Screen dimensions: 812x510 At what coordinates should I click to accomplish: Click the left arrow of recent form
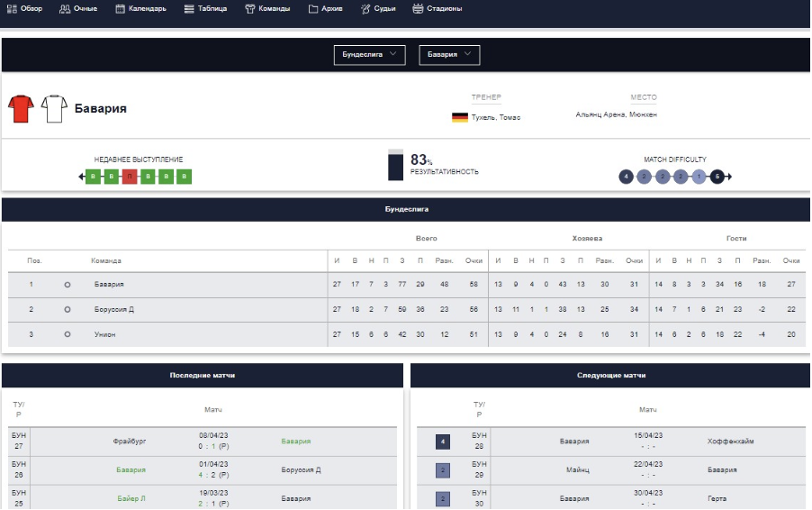[82, 177]
